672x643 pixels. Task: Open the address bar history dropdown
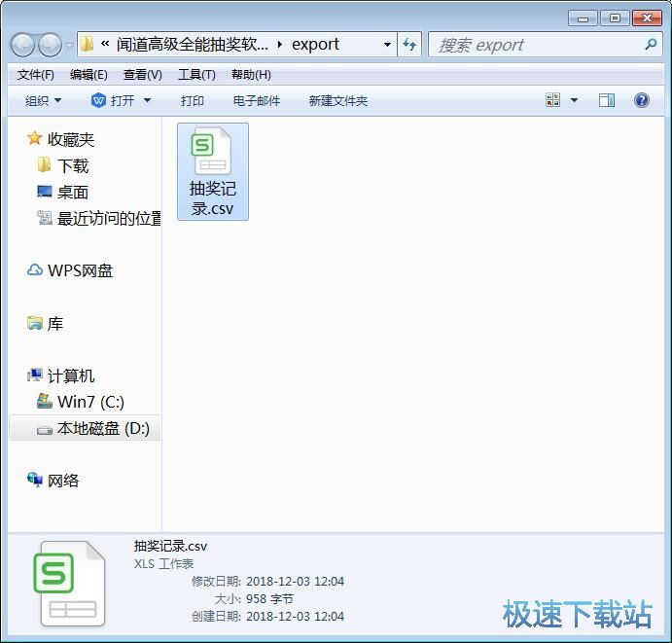387,44
